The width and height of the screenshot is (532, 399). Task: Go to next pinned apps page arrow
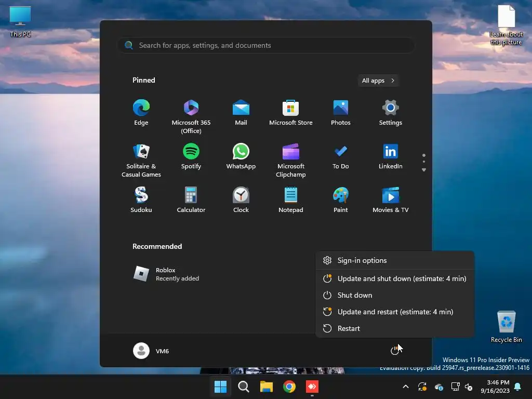click(424, 170)
